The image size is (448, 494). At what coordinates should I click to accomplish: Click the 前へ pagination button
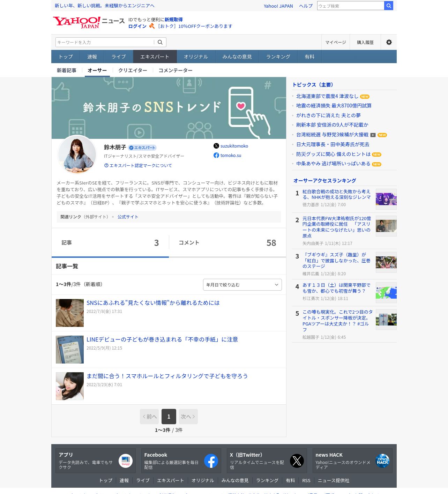point(149,417)
